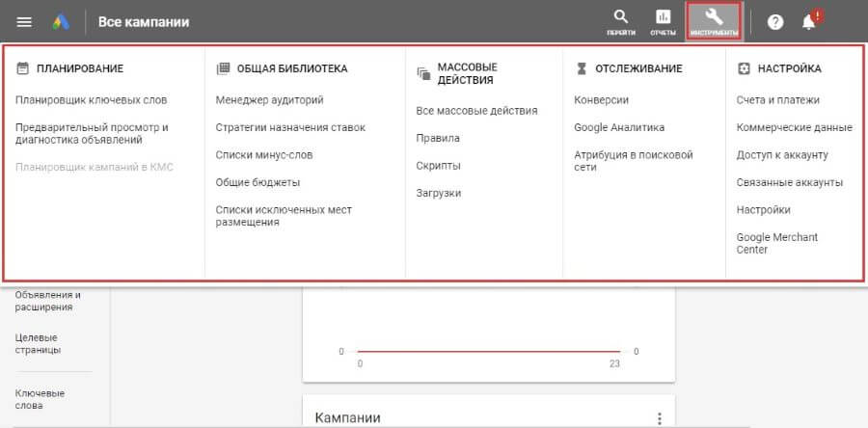Open Менеджер аудиторий

[270, 100]
